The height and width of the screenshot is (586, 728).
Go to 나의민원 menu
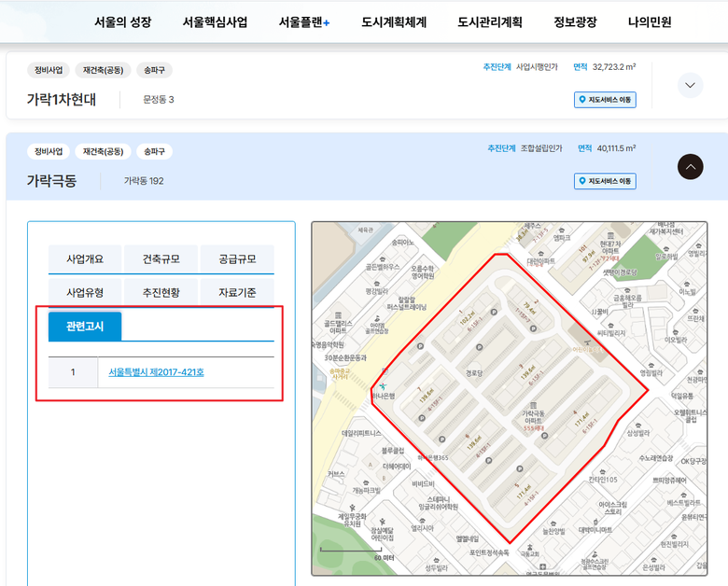pos(650,22)
